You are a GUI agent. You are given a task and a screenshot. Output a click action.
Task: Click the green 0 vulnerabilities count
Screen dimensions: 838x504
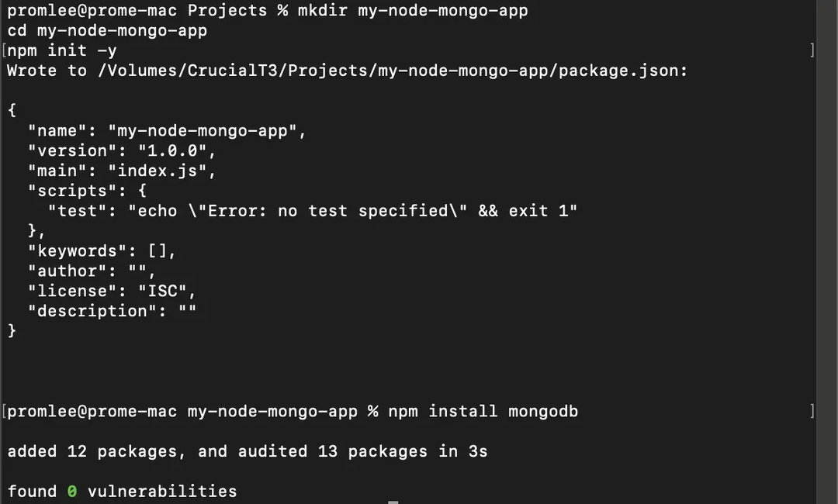pyautogui.click(x=72, y=491)
